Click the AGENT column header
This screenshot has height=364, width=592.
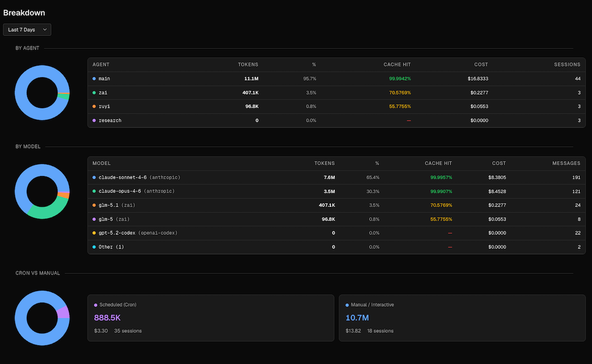tap(101, 65)
